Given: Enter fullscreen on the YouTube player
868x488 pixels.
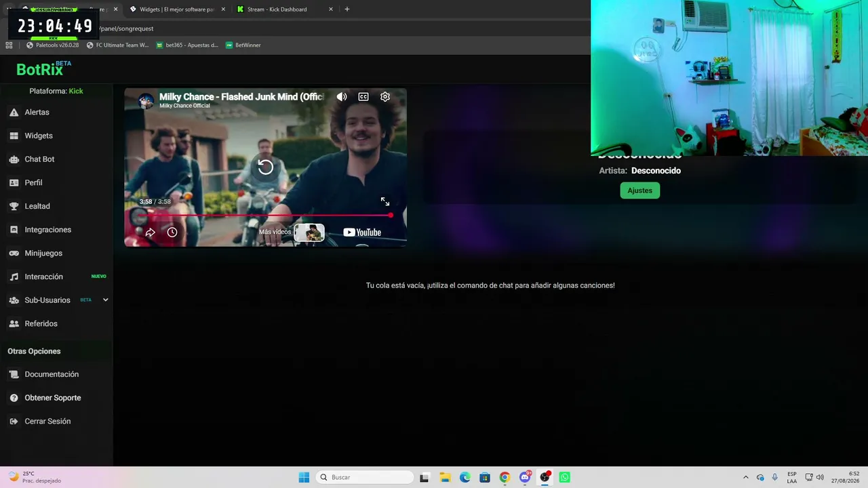Looking at the screenshot, I should [x=385, y=201].
